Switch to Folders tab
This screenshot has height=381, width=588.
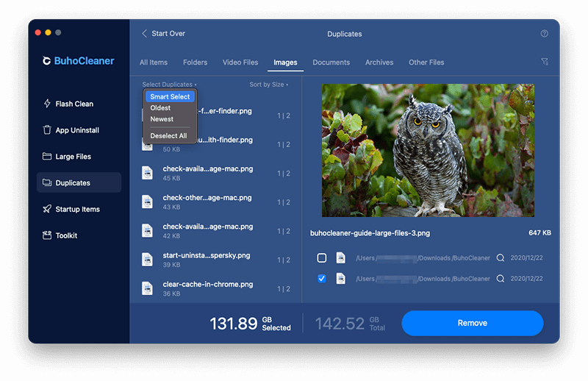click(x=195, y=63)
